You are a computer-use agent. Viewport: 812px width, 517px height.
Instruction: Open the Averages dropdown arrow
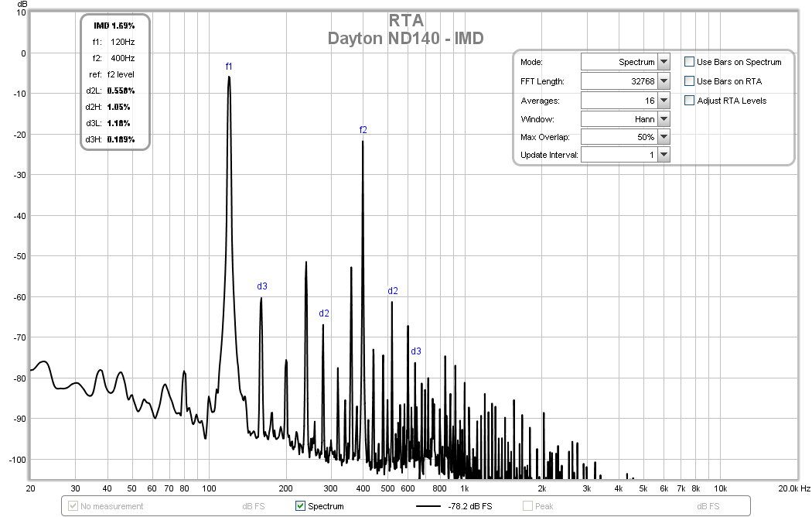click(x=664, y=101)
